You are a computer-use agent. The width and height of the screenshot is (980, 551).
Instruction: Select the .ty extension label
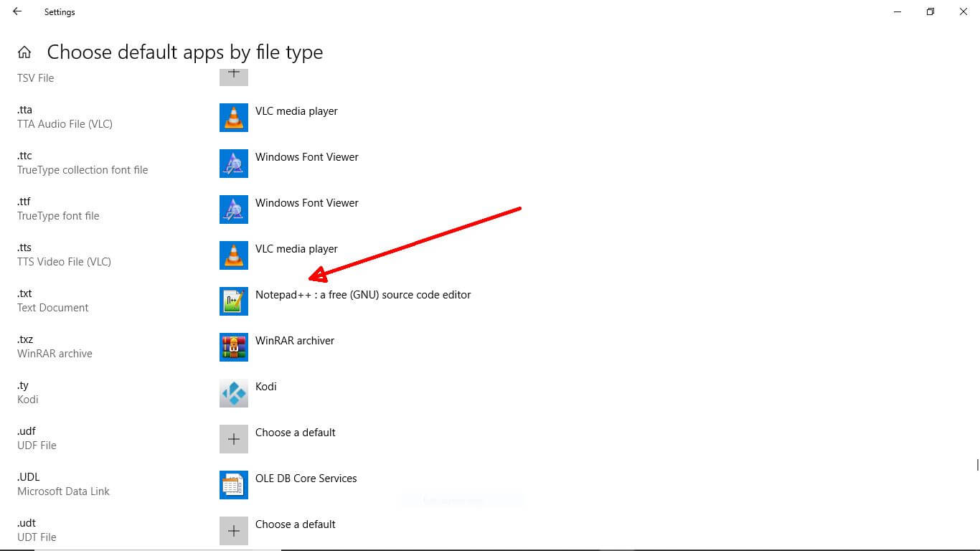pyautogui.click(x=23, y=385)
